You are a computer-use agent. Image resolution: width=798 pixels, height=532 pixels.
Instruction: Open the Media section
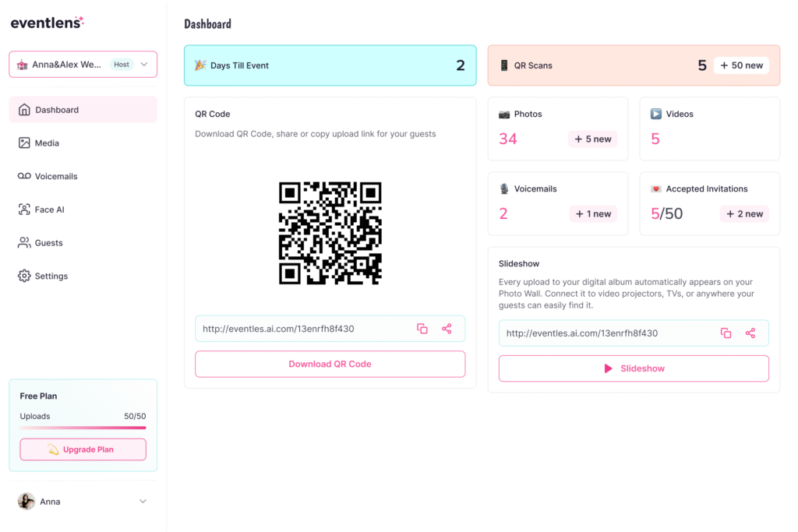click(x=47, y=143)
